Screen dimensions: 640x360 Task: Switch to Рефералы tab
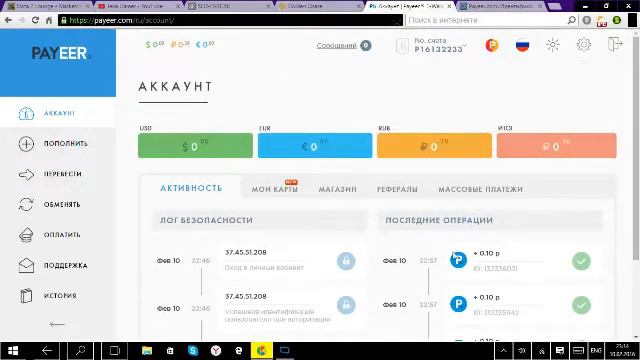point(397,189)
